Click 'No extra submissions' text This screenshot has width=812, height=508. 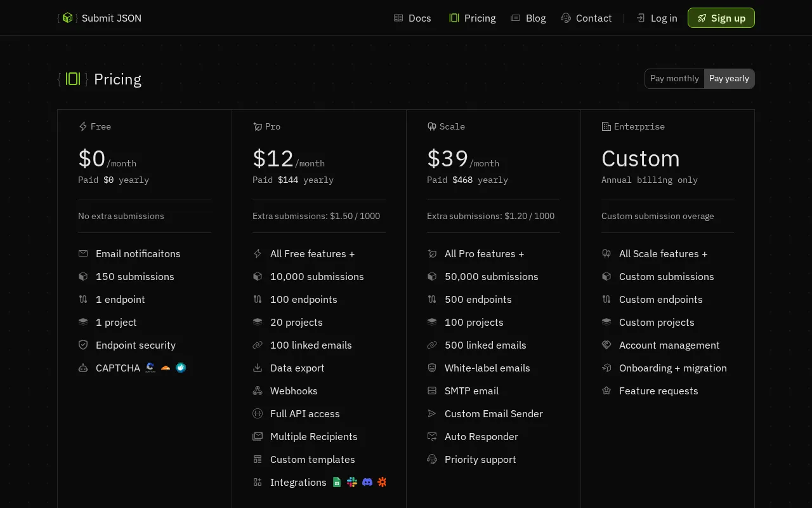coord(121,216)
